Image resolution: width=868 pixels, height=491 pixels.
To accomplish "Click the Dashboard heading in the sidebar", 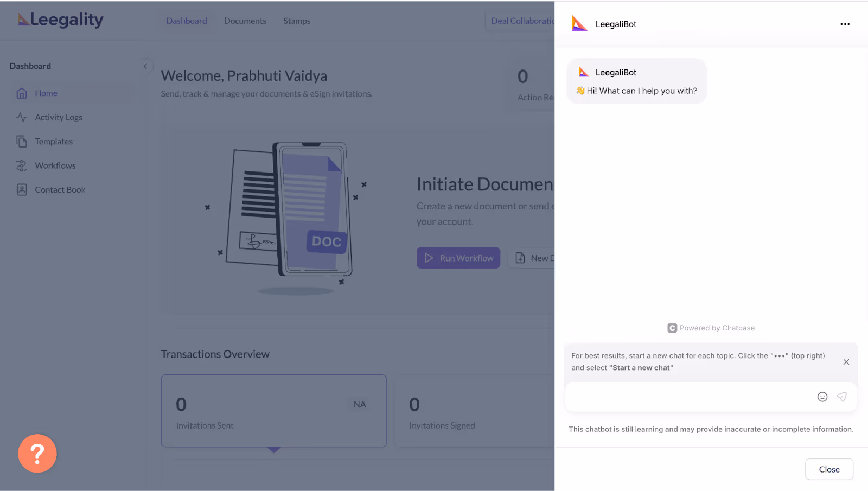I will pyautogui.click(x=30, y=66).
